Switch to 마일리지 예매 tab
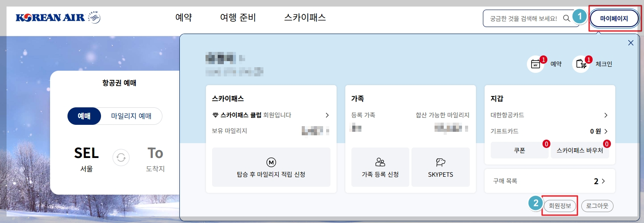644x223 pixels. tap(131, 116)
